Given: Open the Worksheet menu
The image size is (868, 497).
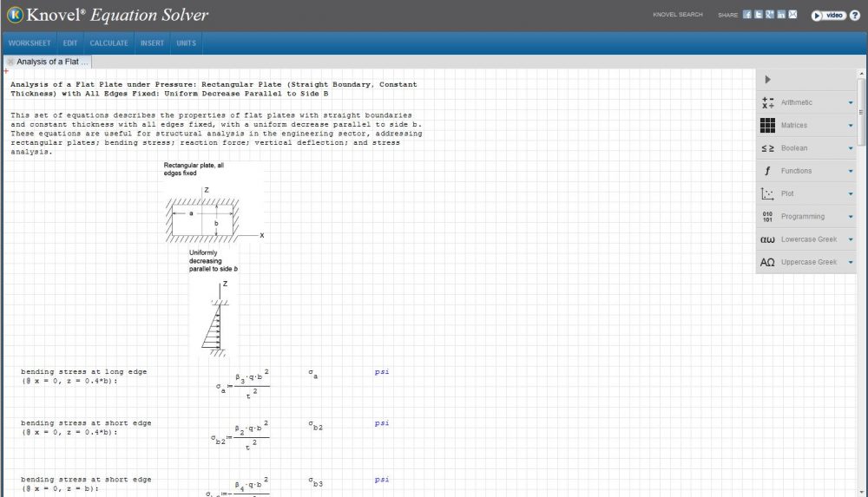Looking at the screenshot, I should point(30,43).
